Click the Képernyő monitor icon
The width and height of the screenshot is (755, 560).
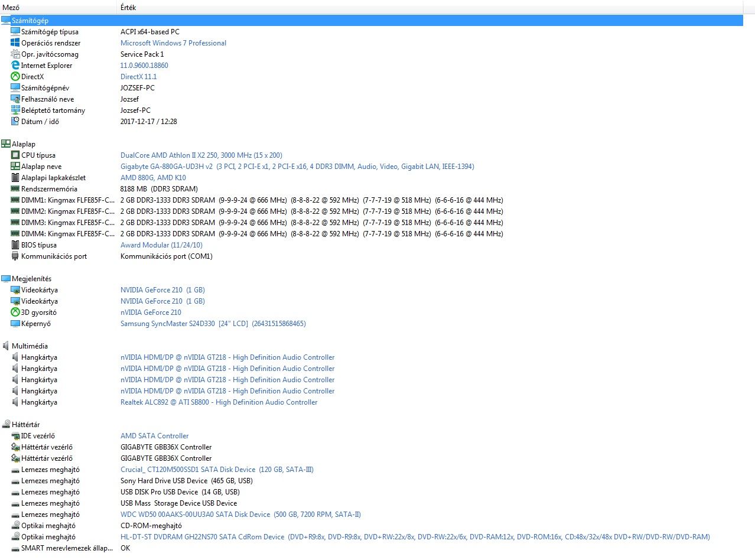(x=15, y=324)
